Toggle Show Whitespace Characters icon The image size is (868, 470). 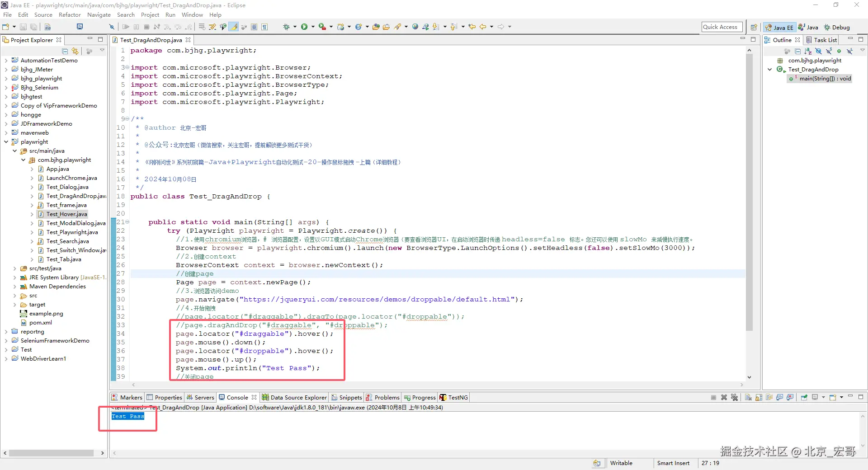click(264, 27)
